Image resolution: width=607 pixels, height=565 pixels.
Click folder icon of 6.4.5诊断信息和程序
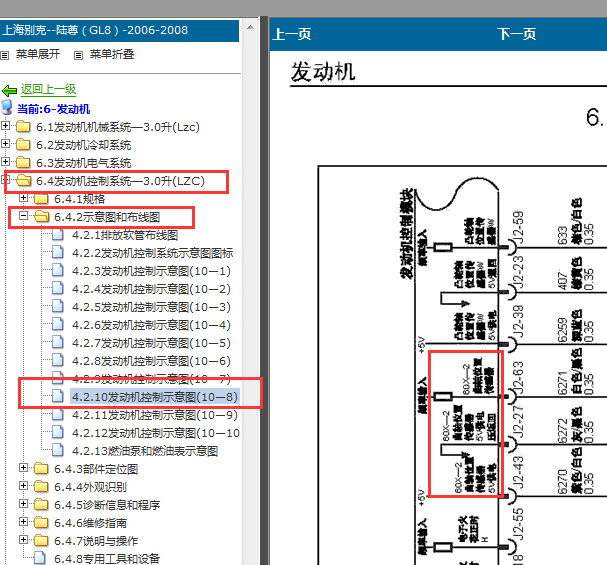[x=41, y=505]
